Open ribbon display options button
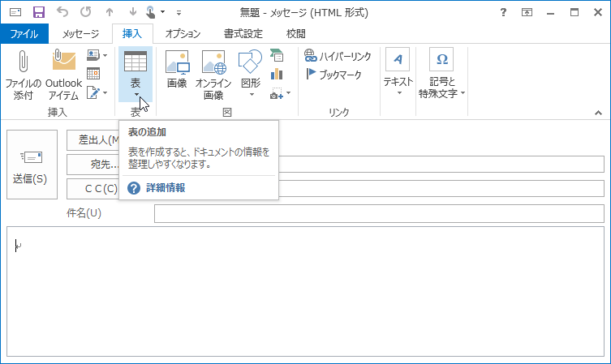This screenshot has height=364, width=611. pos(527,12)
